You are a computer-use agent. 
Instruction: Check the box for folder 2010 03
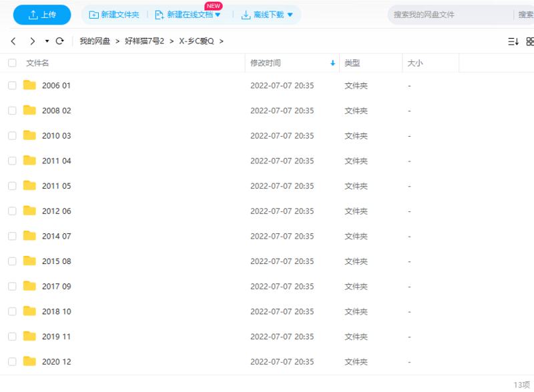[x=12, y=136]
